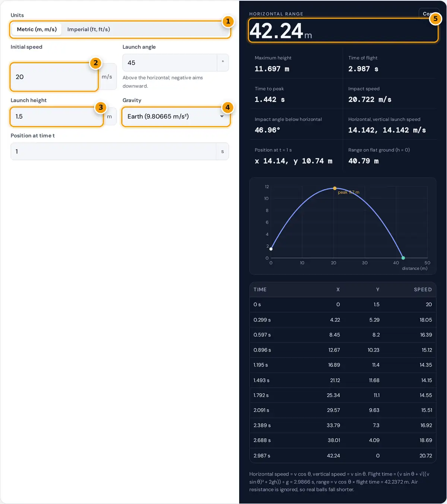Click the Copy button above horizontal range
Viewport: 447px width, 504px height.
(428, 13)
